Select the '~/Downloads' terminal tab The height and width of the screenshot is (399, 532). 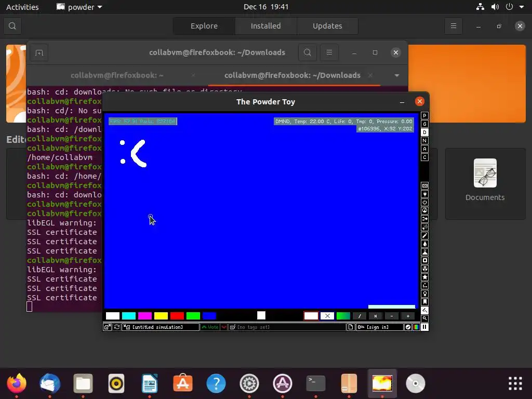pyautogui.click(x=292, y=75)
